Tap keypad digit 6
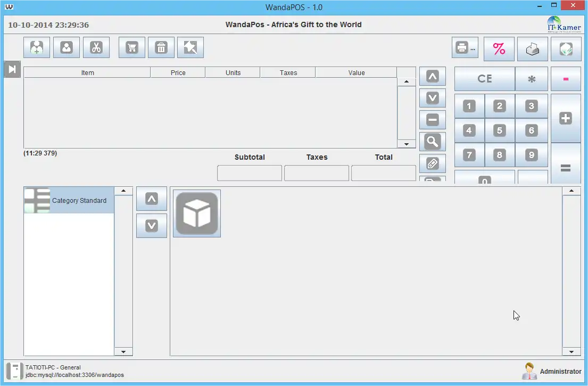 coord(532,130)
